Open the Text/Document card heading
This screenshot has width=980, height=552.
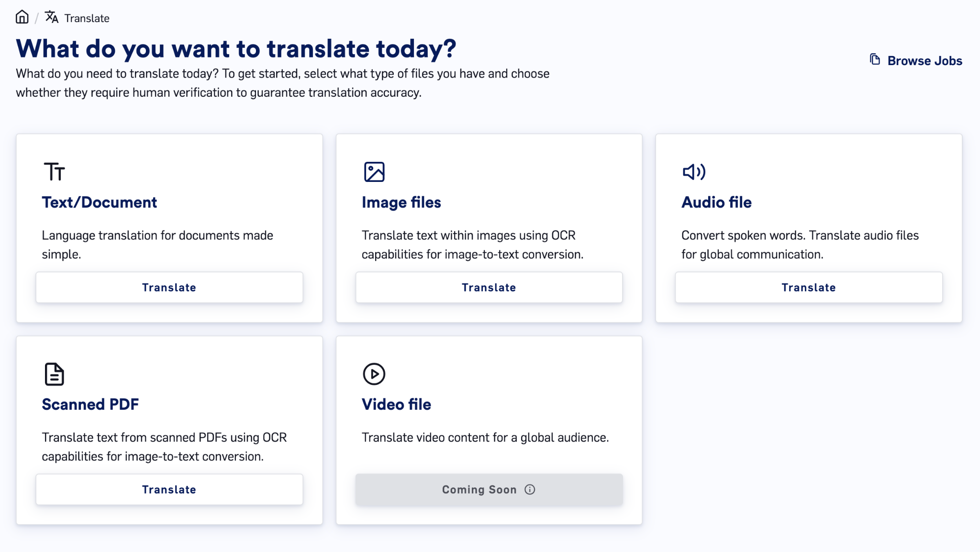point(100,203)
